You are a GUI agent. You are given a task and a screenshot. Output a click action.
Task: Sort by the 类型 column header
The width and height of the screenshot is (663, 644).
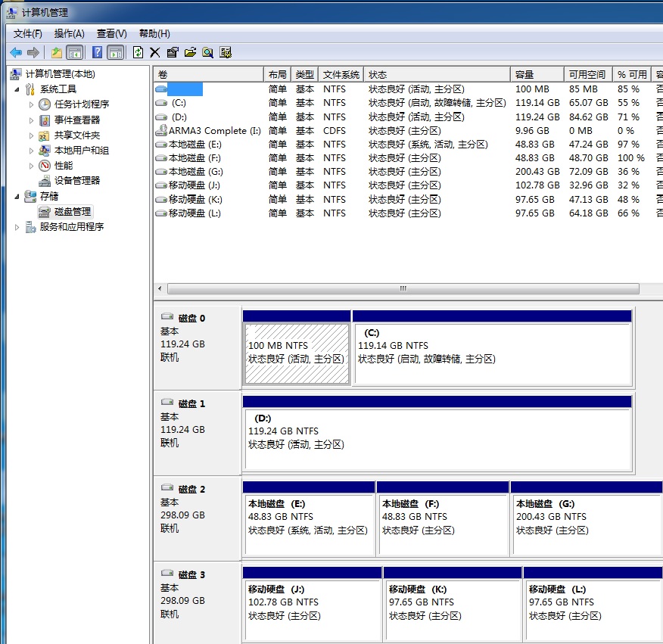pos(305,74)
